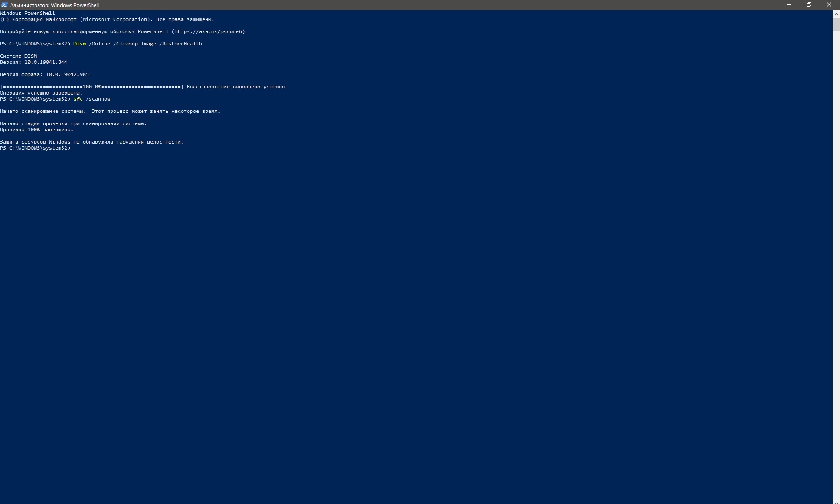This screenshot has height=504, width=840.
Task: Click the 'Dism /Online /Cleanup-Image /RestoreHealth' command
Action: coord(137,44)
